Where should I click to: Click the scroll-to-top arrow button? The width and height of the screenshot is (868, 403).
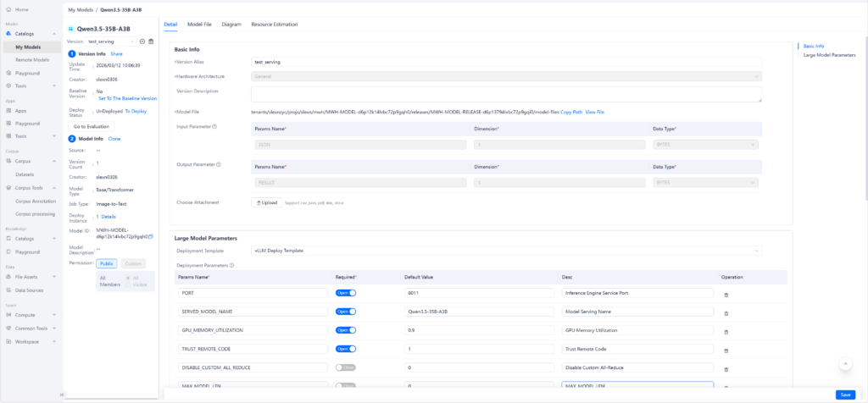(845, 363)
